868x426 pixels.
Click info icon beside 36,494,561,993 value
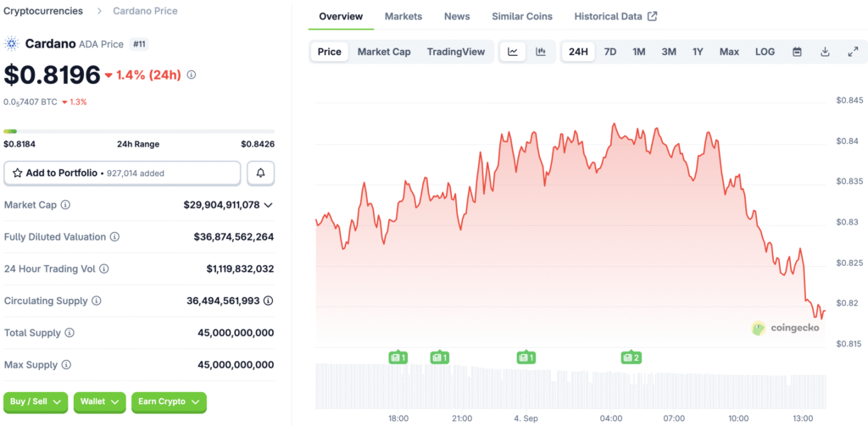pos(269,301)
